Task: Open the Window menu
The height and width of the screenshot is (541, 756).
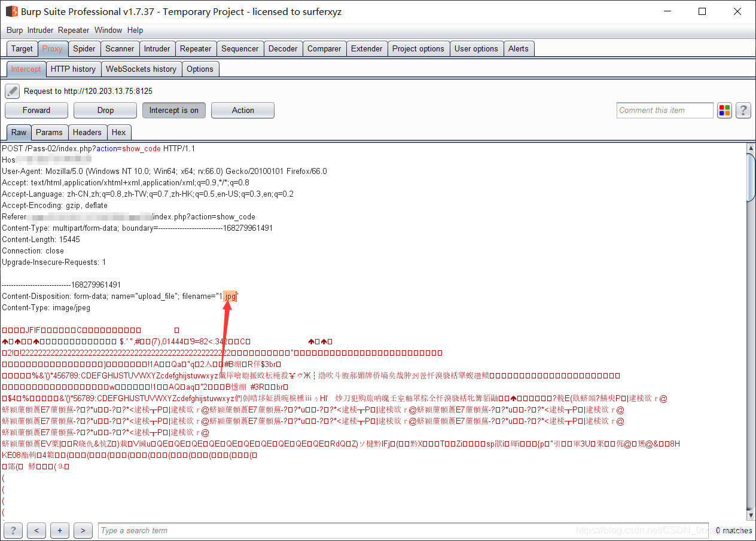Action: coord(108,30)
